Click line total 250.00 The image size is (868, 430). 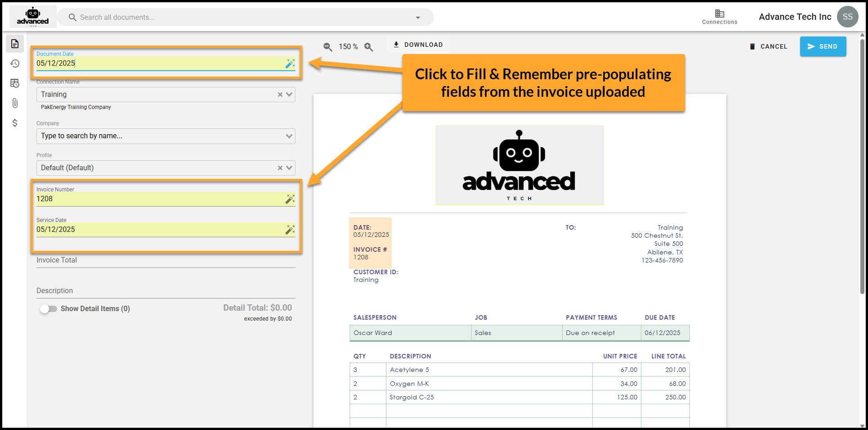[x=676, y=398]
